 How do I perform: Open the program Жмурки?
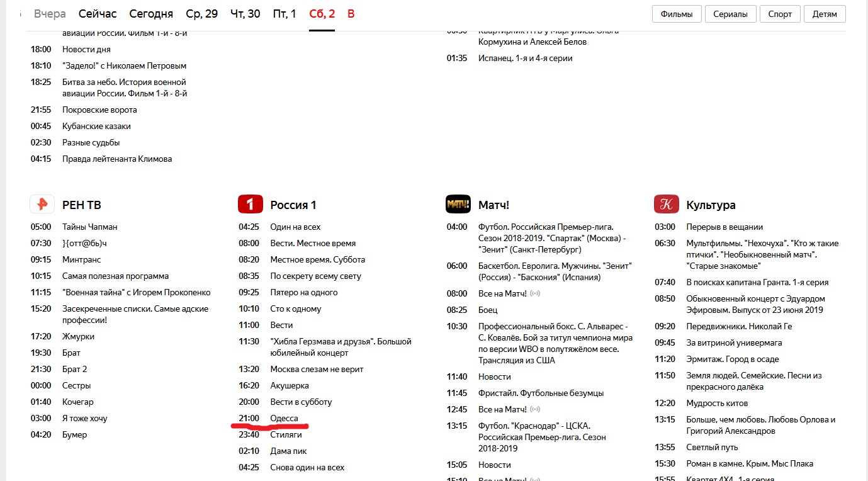[x=79, y=336]
